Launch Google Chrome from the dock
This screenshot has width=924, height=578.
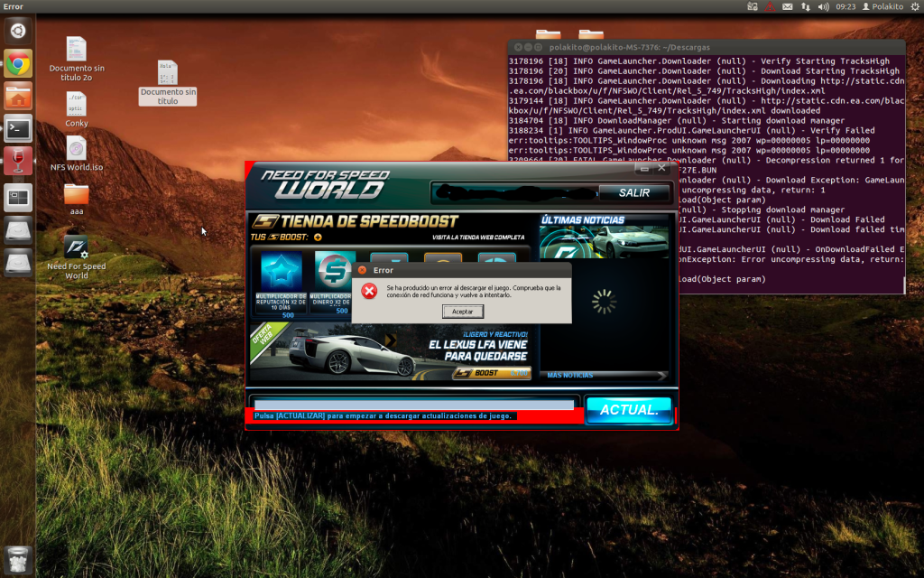coord(18,63)
